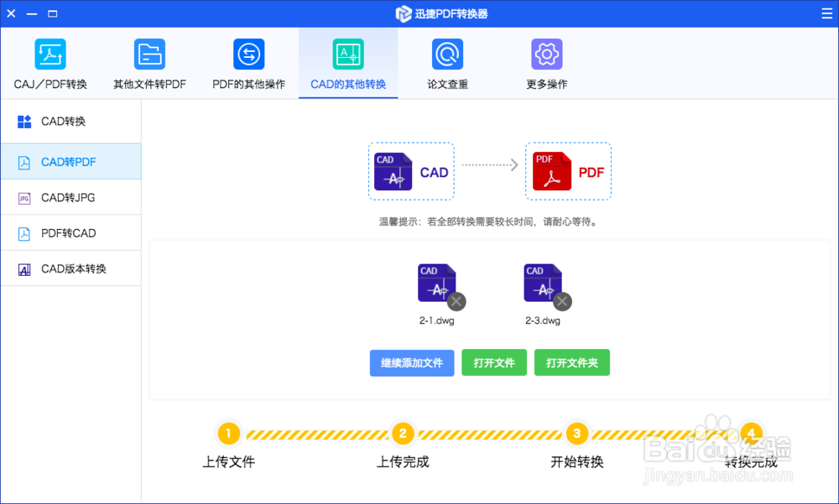
Task: Remove the 2-1.dwg file
Action: (x=456, y=302)
